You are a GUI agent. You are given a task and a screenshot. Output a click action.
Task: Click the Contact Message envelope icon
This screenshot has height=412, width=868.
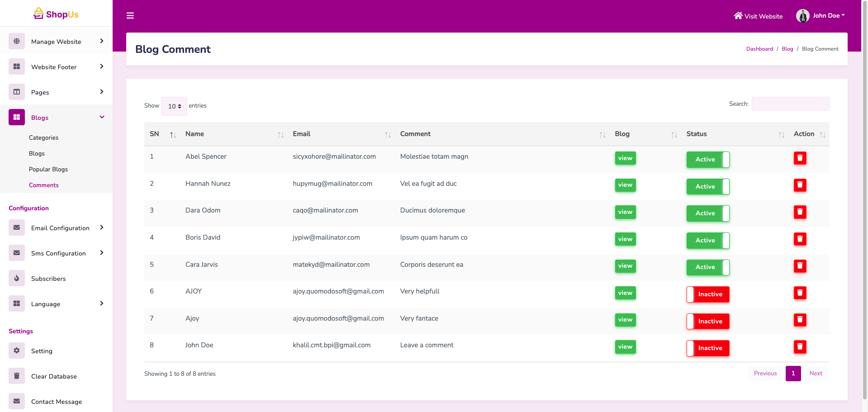[17, 402]
